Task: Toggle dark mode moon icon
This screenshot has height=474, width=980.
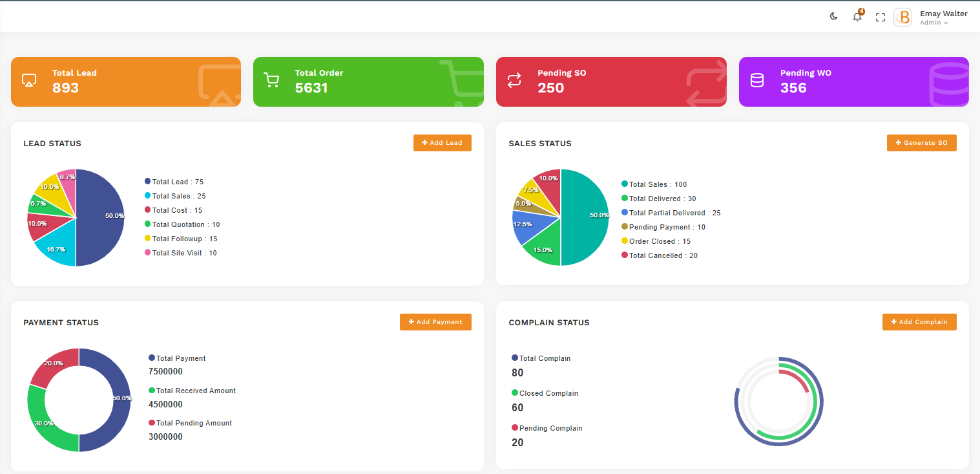Action: (834, 17)
